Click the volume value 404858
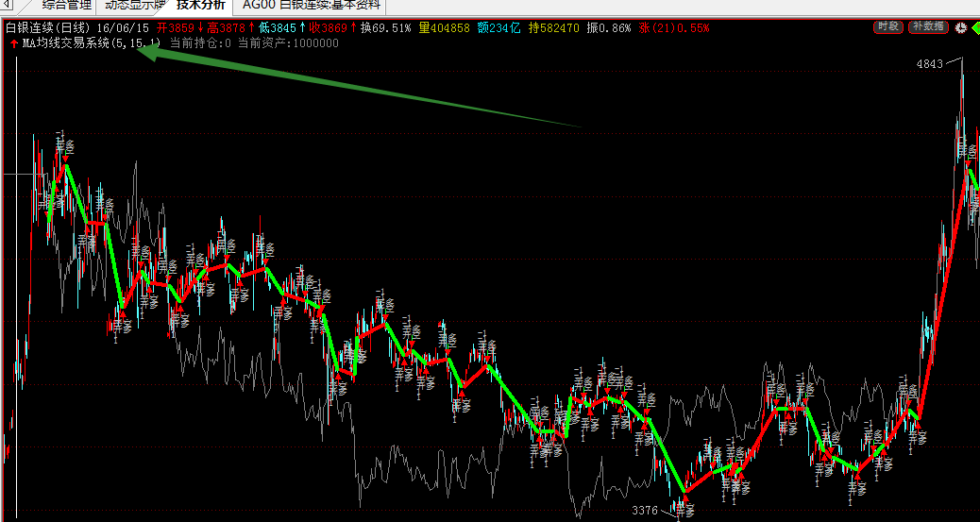 pyautogui.click(x=448, y=27)
